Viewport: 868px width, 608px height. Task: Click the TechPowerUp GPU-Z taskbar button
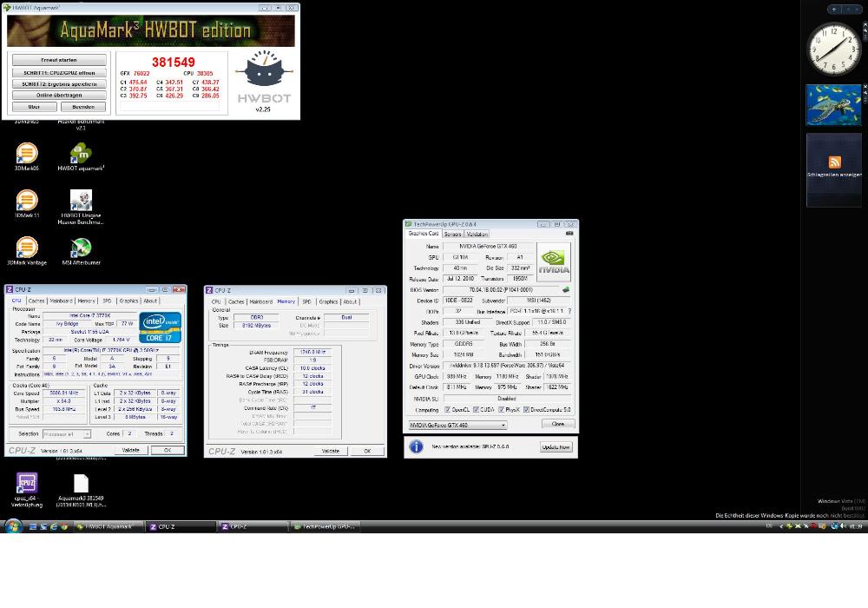click(325, 526)
